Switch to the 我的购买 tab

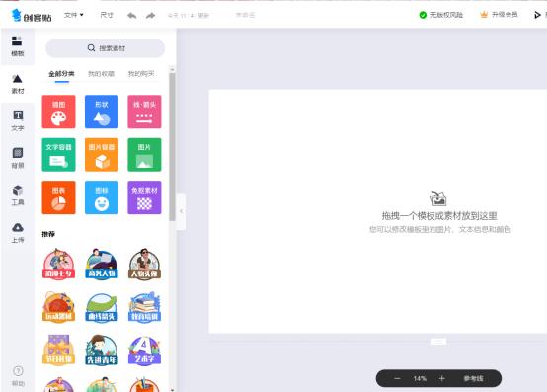[x=141, y=74]
